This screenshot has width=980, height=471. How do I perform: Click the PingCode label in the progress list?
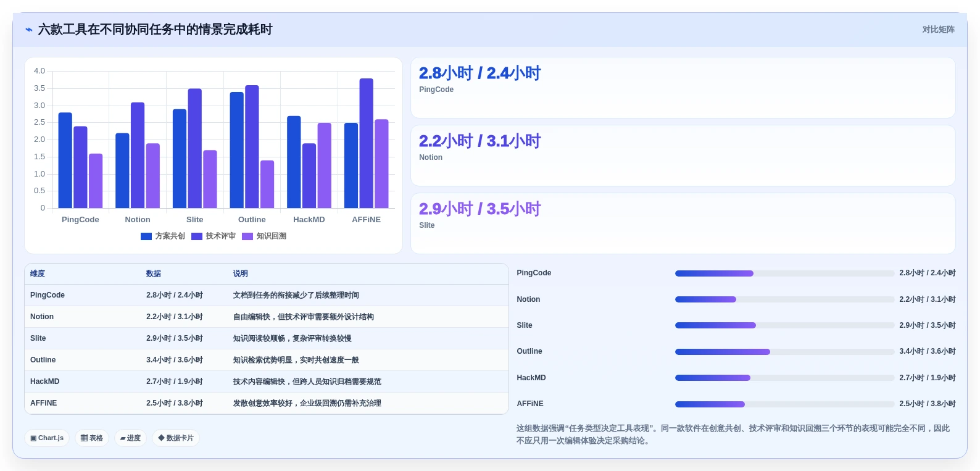pos(534,273)
